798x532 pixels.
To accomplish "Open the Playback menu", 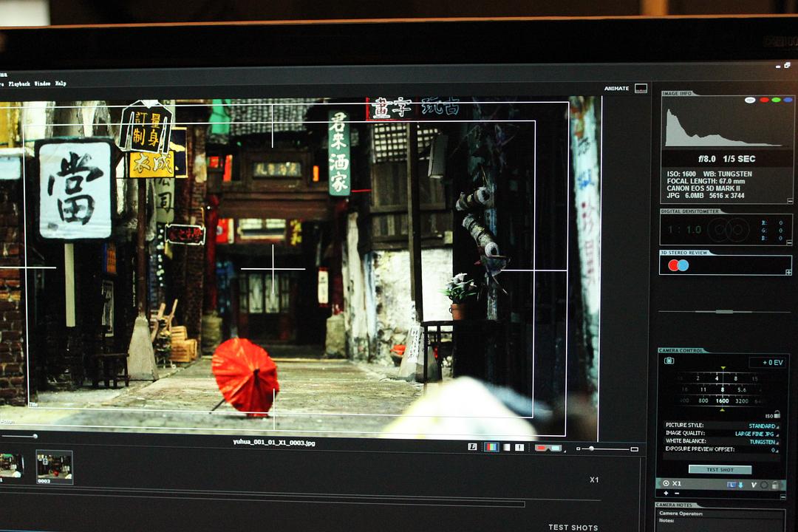I will (19, 83).
